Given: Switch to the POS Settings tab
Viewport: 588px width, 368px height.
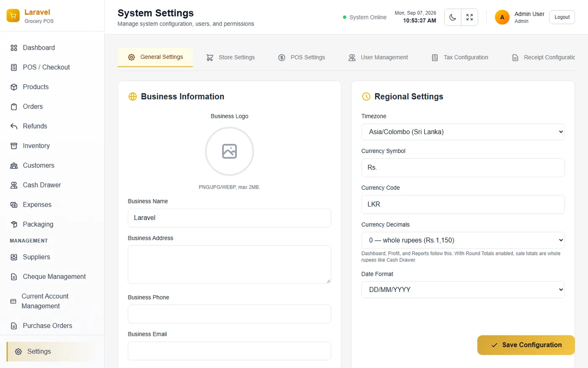Looking at the screenshot, I should (x=302, y=58).
